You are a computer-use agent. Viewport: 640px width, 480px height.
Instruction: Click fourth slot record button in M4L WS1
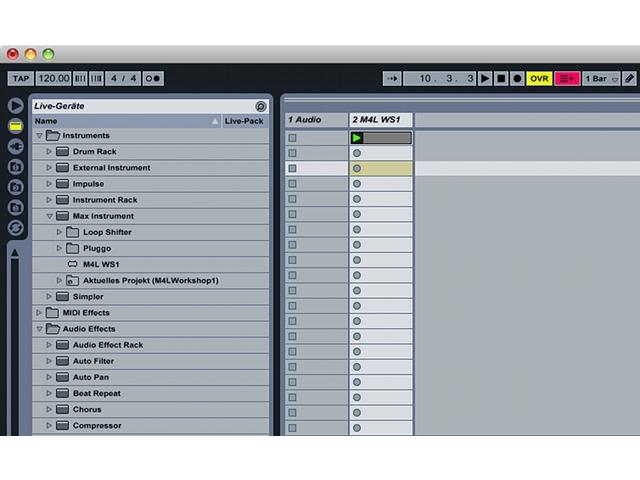point(357,184)
